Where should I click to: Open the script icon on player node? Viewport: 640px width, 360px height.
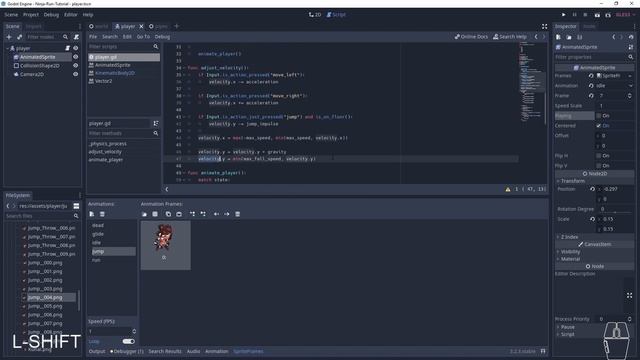68,48
